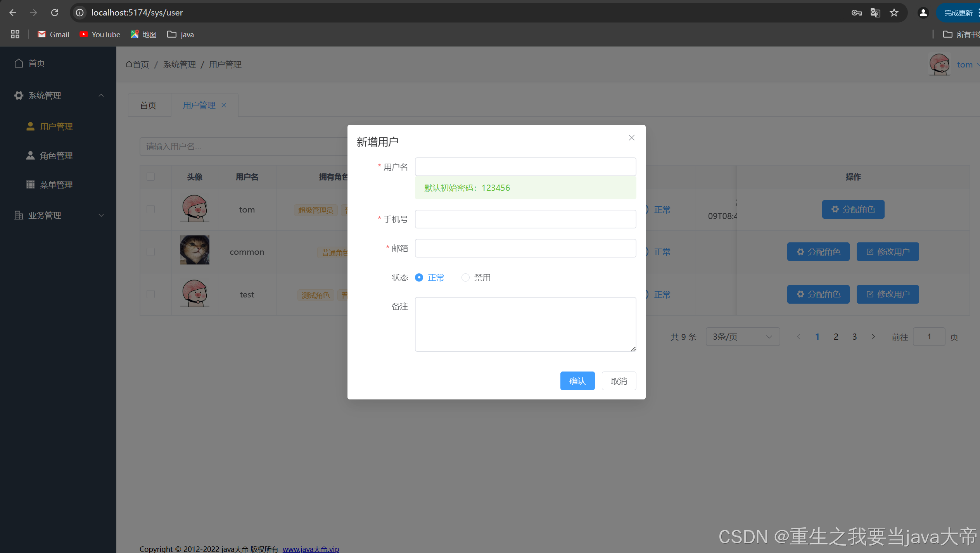
Task: Click the 备注 textarea field
Action: coord(525,324)
